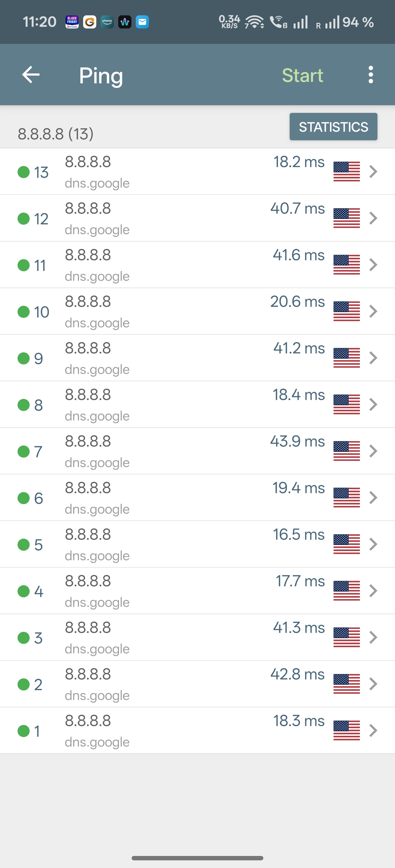Open the STATISTICS view
395x868 pixels.
pos(333,127)
